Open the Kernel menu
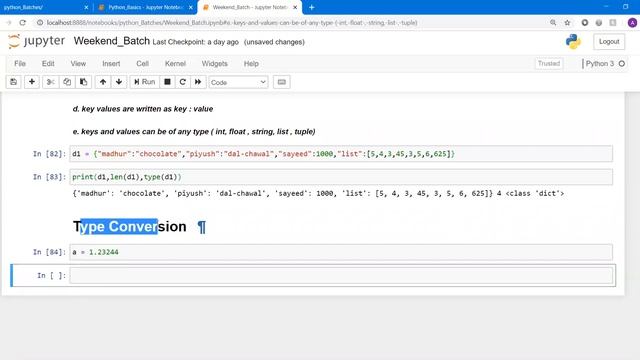The width and height of the screenshot is (640, 360). pos(175,64)
